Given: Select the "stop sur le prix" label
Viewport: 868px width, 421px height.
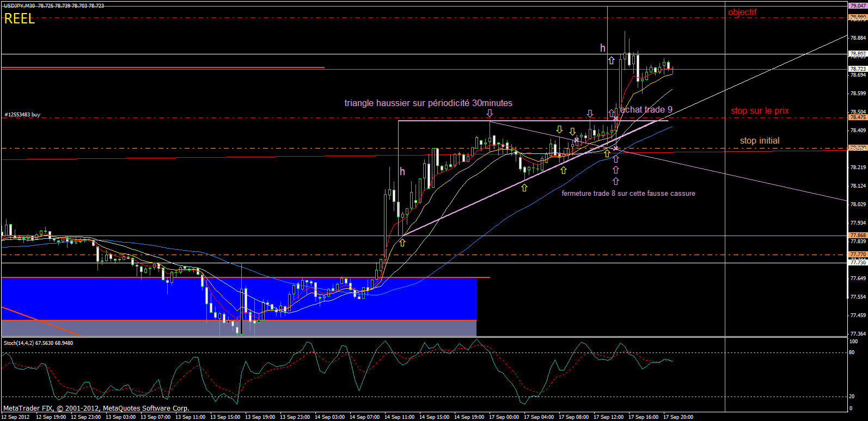Looking at the screenshot, I should tap(760, 111).
